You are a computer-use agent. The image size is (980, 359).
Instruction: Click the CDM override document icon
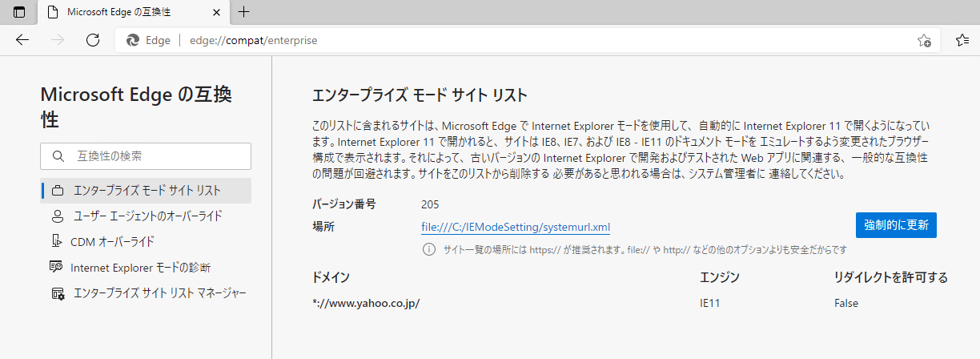pyautogui.click(x=58, y=241)
